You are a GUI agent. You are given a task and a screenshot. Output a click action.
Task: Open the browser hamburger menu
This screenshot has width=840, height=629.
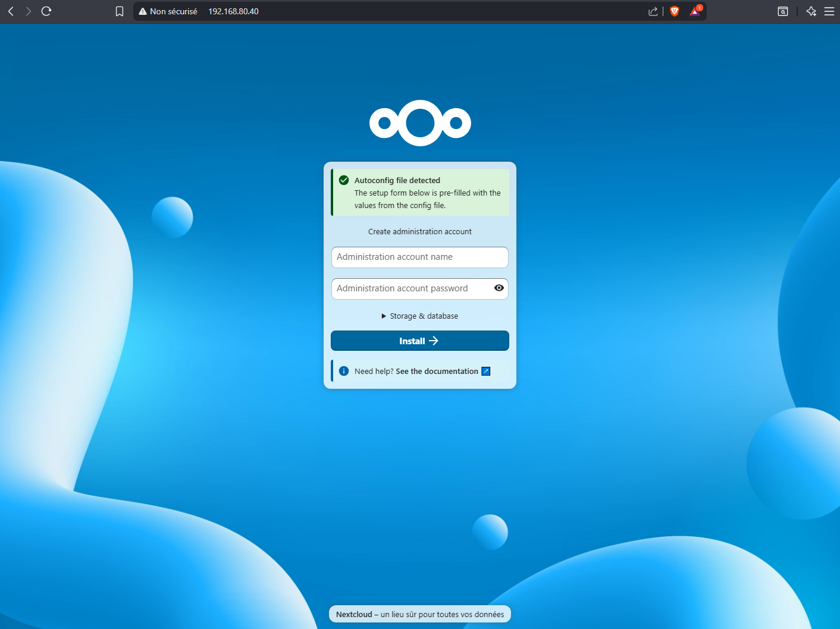tap(829, 11)
